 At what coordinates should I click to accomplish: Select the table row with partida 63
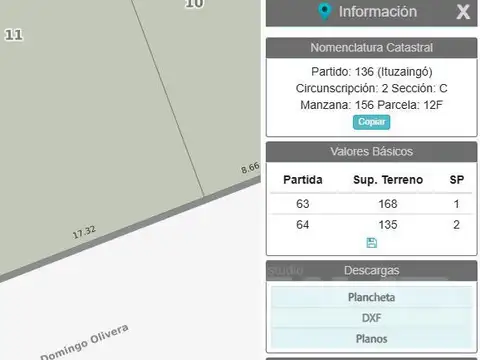pyautogui.click(x=371, y=204)
